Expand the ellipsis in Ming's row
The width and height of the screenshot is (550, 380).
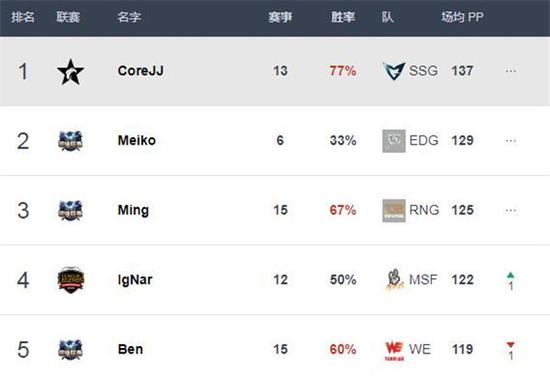[511, 211]
